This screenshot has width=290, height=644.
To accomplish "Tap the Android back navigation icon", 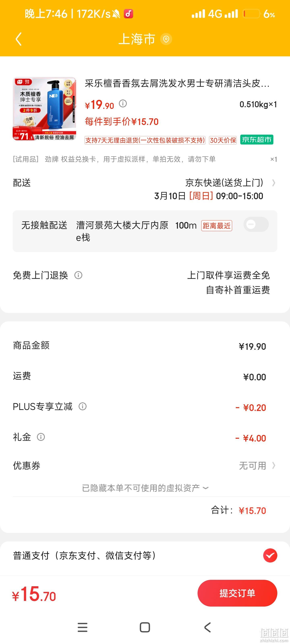I will (207, 627).
